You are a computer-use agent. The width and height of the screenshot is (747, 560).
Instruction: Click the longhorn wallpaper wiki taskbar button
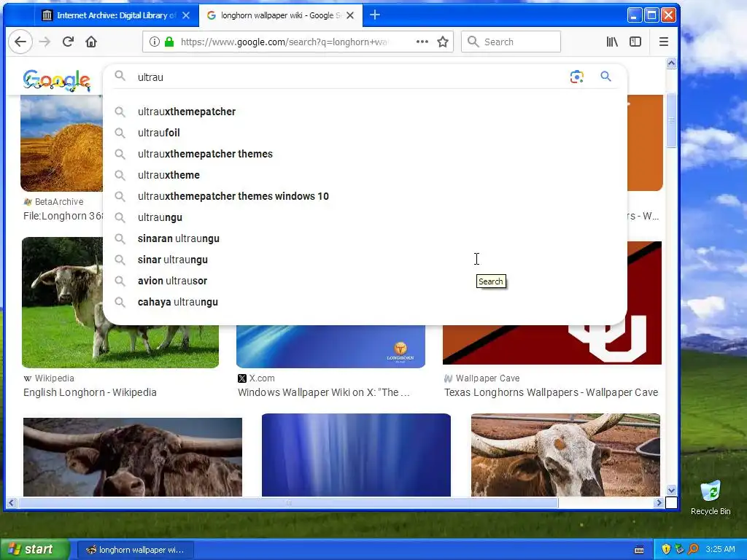point(135,550)
